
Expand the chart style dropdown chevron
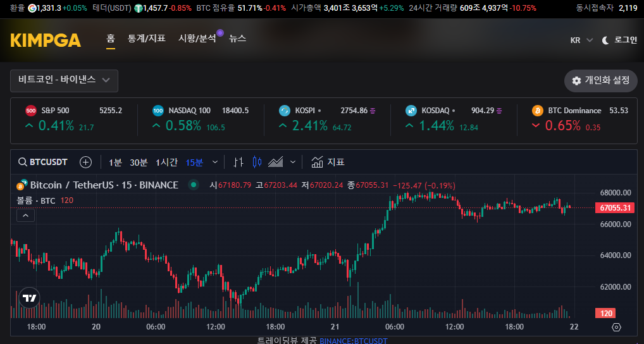(x=293, y=162)
